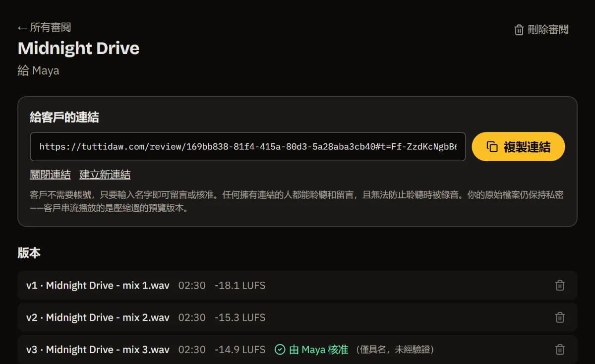This screenshot has width=595, height=364.
Task: Delete v2 mix 2.wav with trash icon
Action: (560, 317)
